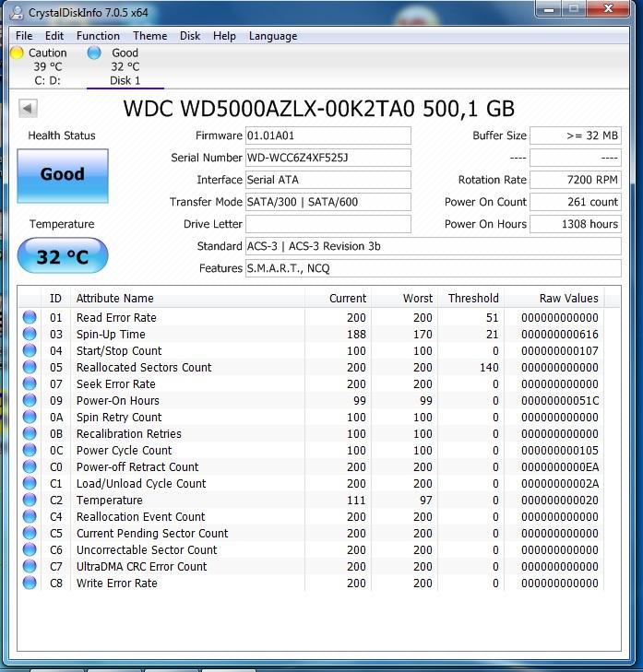Click status orb for Read Error Rate

[30, 317]
